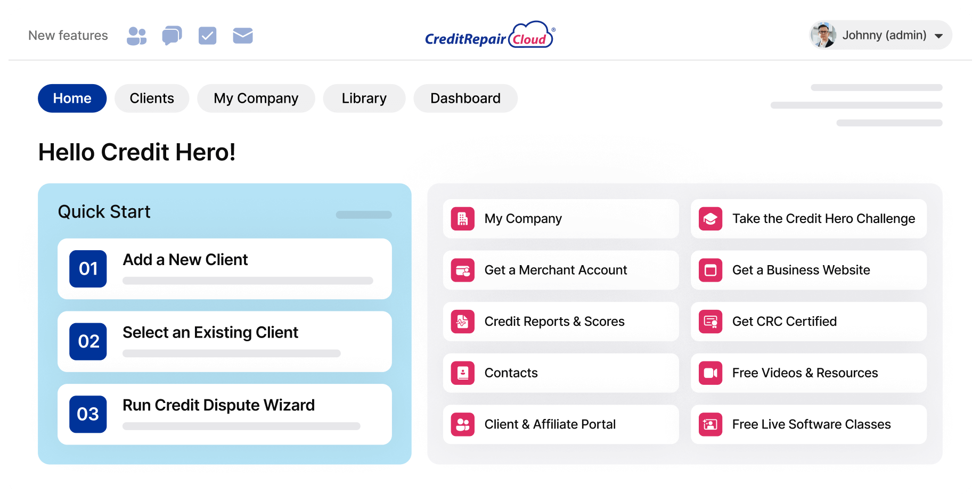Click the 02 step number badge
Image resolution: width=980 pixels, height=502 pixels.
pos(88,342)
